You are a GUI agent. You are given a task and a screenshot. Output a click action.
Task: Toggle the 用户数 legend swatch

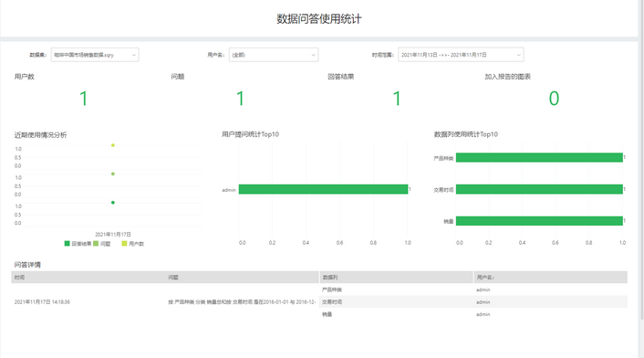124,244
